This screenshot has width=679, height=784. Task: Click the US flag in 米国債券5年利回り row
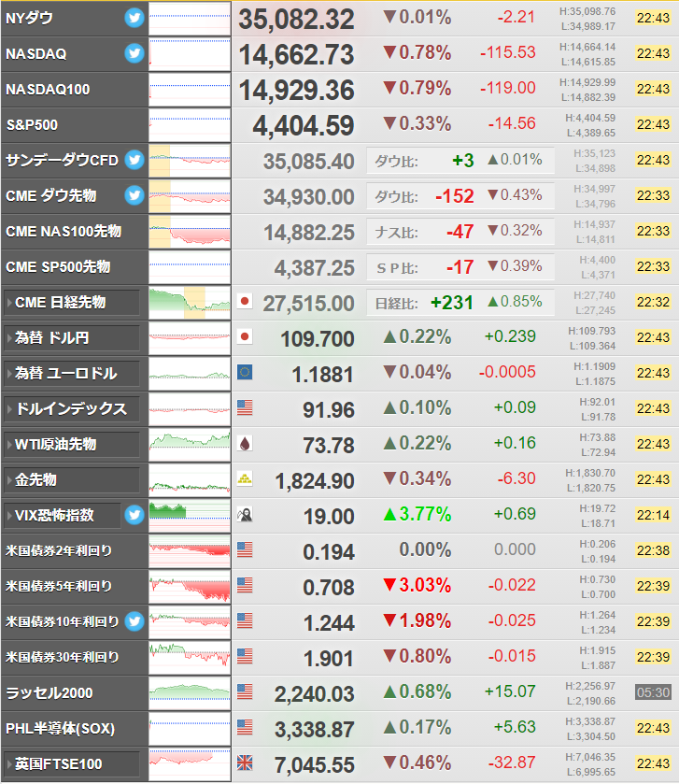tap(245, 586)
